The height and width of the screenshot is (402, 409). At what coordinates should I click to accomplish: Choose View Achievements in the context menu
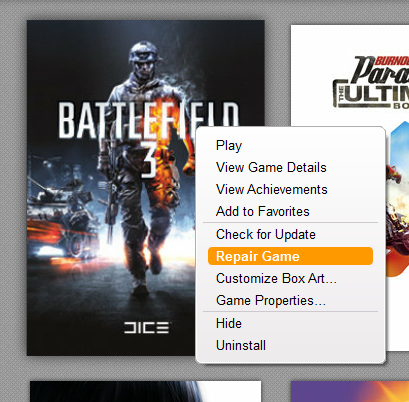pyautogui.click(x=271, y=189)
